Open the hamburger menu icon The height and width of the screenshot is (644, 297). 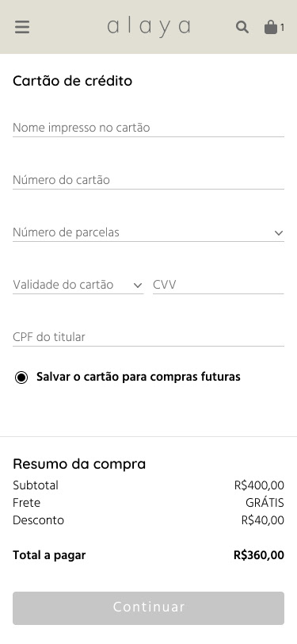pyautogui.click(x=22, y=27)
